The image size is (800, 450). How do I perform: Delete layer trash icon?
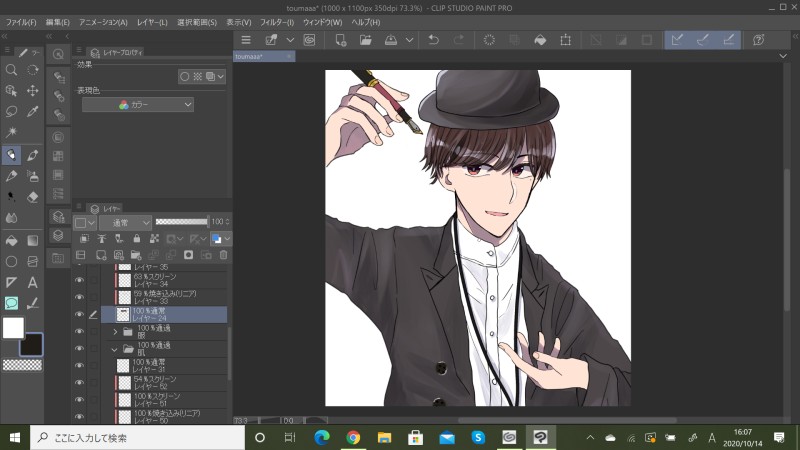[223, 255]
